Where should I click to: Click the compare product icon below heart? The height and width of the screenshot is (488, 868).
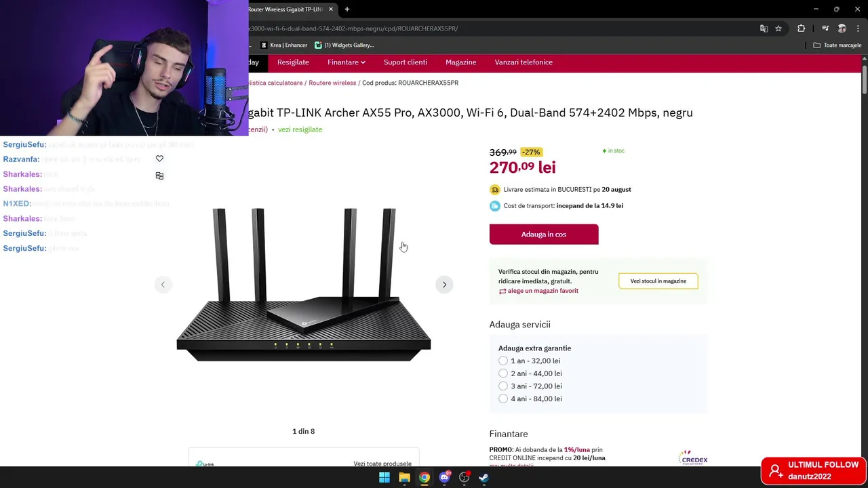(159, 176)
